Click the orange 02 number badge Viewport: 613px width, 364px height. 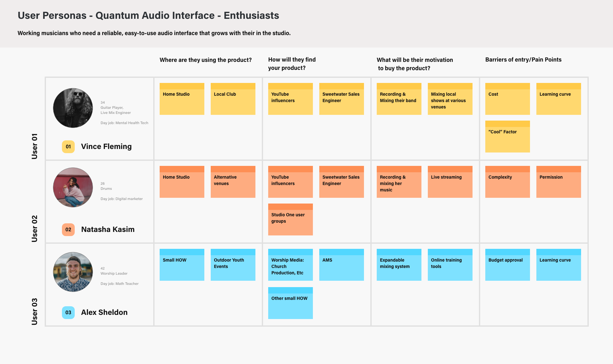click(x=68, y=230)
